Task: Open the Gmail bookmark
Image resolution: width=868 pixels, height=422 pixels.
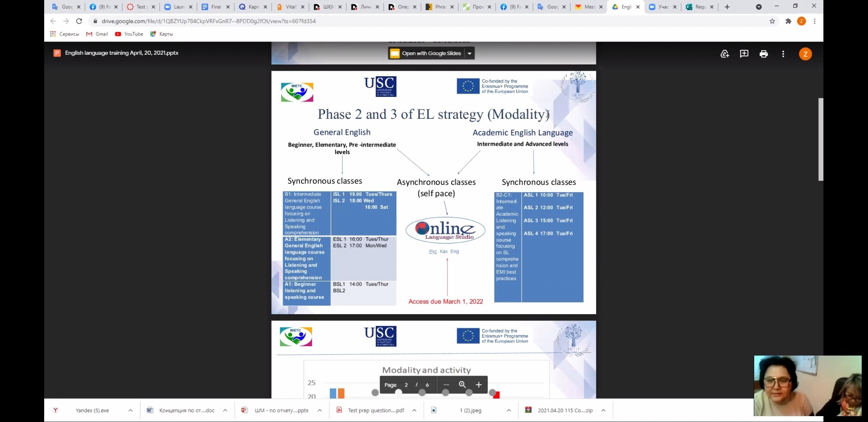Action: 97,34
